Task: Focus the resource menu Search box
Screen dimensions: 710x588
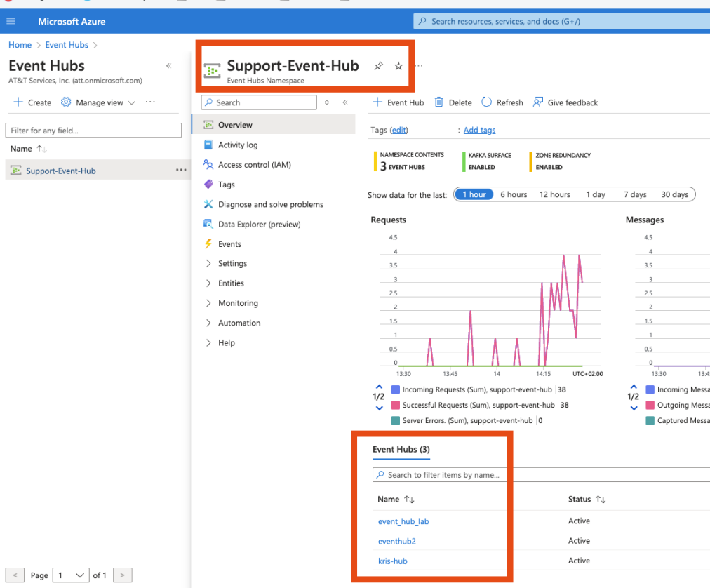Action: pyautogui.click(x=259, y=102)
